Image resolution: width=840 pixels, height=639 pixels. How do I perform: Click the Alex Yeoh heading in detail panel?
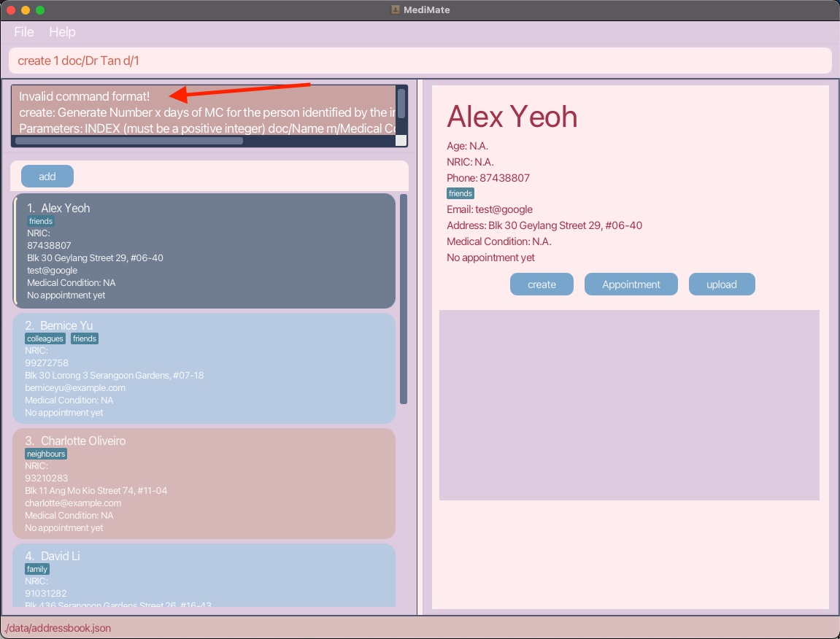[512, 116]
